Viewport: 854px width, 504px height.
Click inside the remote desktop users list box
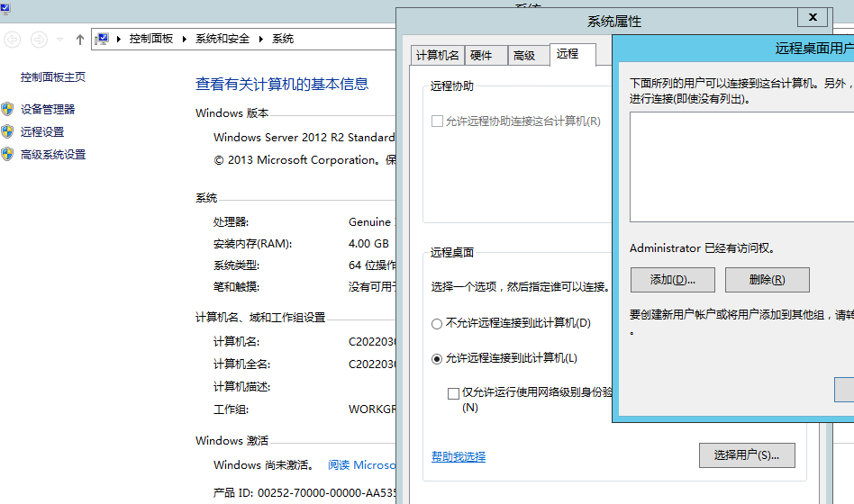tap(739, 166)
